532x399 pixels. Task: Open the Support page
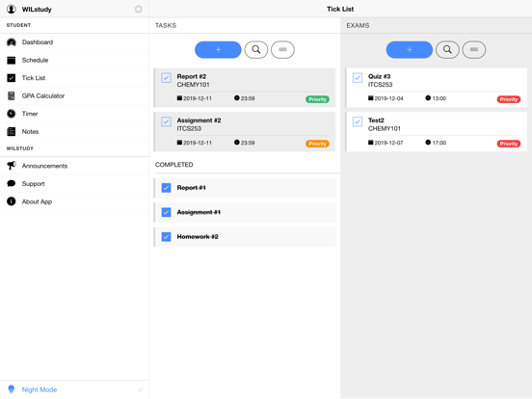pyautogui.click(x=74, y=183)
